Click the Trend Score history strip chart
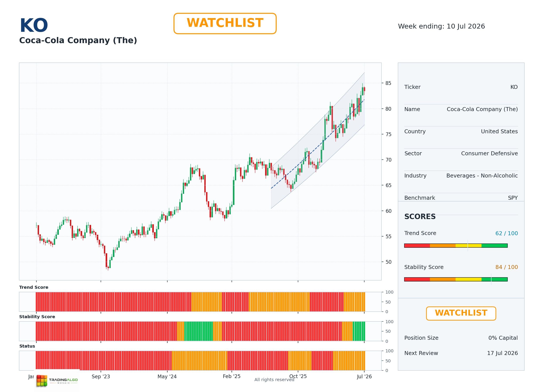 coord(200,302)
